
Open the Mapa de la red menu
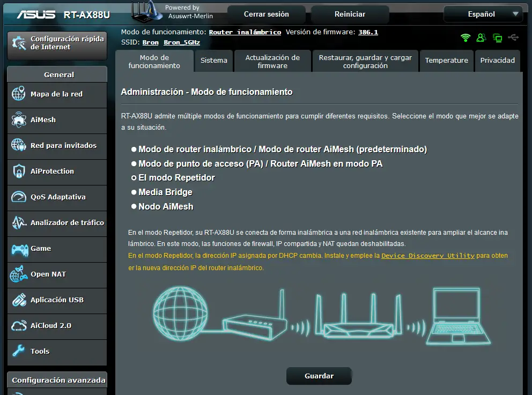click(57, 95)
